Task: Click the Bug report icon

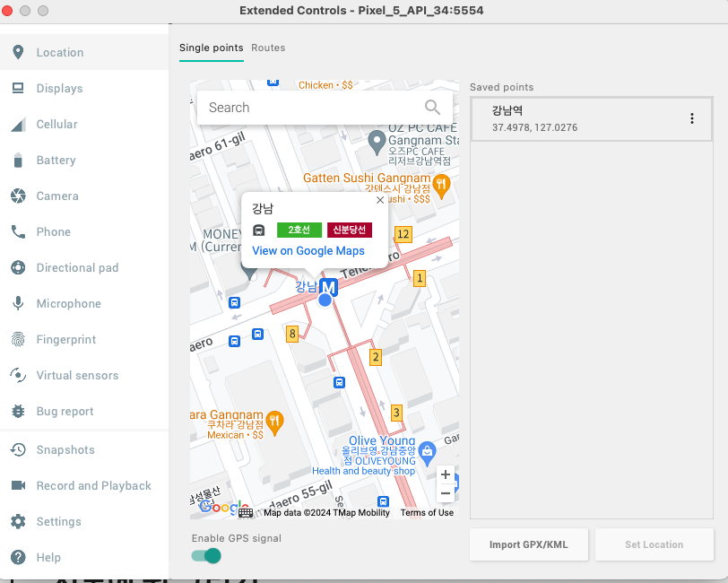Action: click(x=18, y=411)
